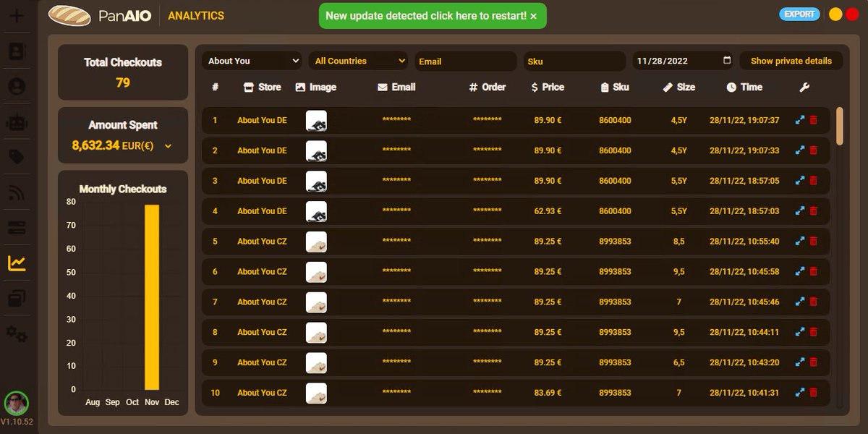
Task: Click the Amount Spent 8,632.34 value
Action: point(95,145)
